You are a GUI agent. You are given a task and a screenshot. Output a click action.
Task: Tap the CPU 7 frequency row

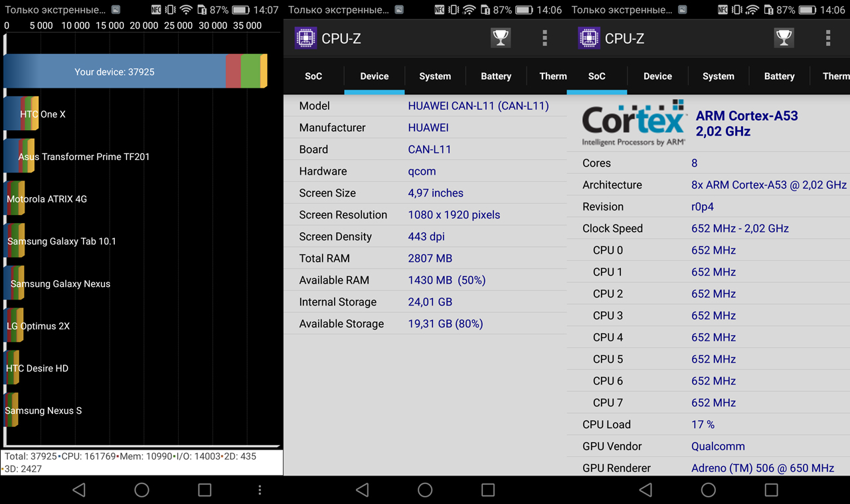coord(709,402)
